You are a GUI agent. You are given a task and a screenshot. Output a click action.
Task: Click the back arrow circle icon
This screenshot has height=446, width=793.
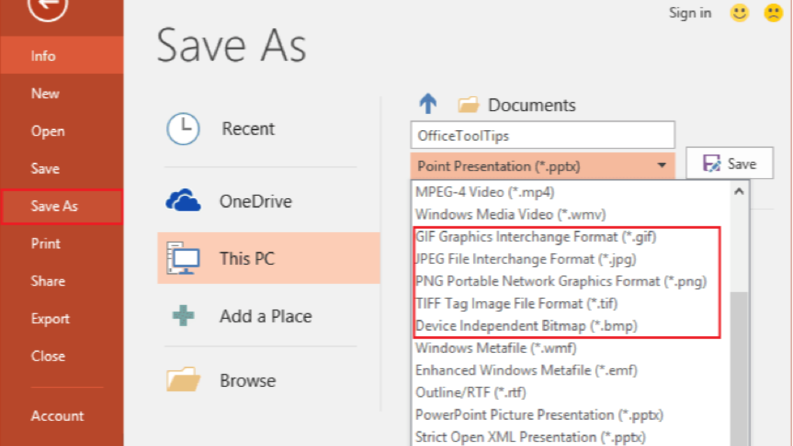[48, 6]
